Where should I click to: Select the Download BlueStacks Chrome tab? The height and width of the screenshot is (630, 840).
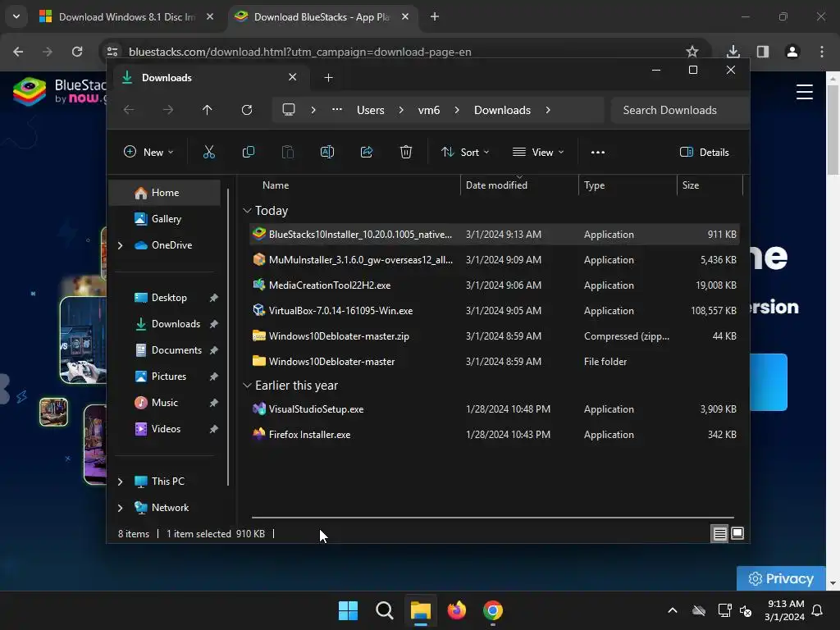click(x=322, y=16)
